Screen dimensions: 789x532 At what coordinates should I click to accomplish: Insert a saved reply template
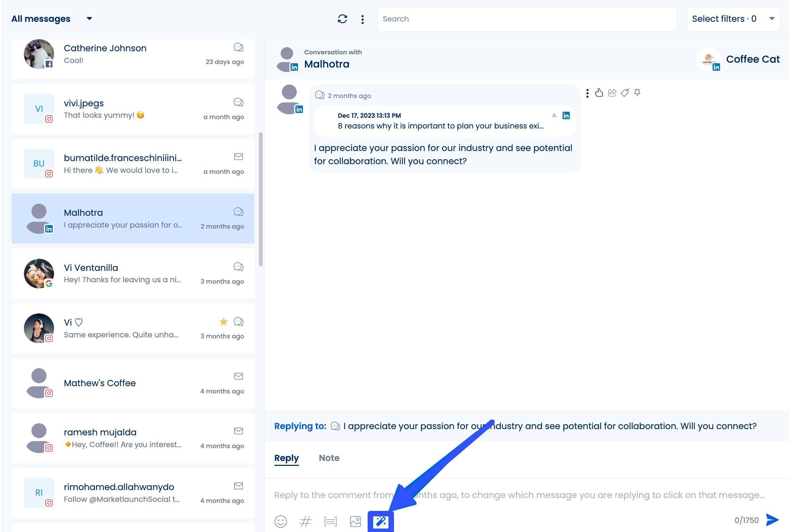click(x=331, y=521)
